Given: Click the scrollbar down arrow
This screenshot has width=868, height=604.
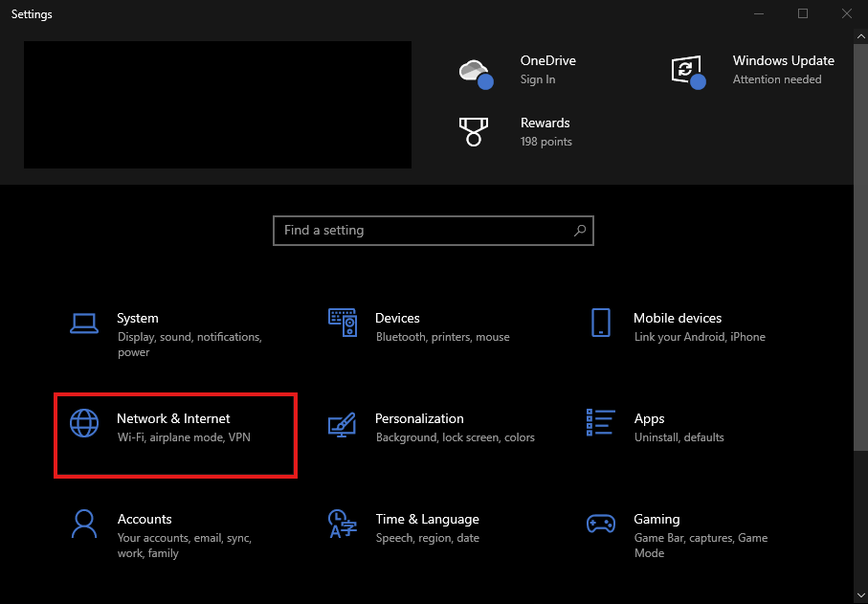Looking at the screenshot, I should point(860,596).
